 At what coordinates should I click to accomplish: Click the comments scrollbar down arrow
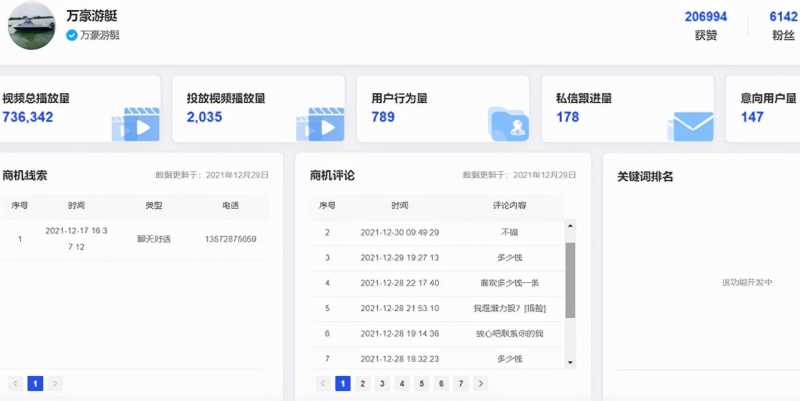570,363
